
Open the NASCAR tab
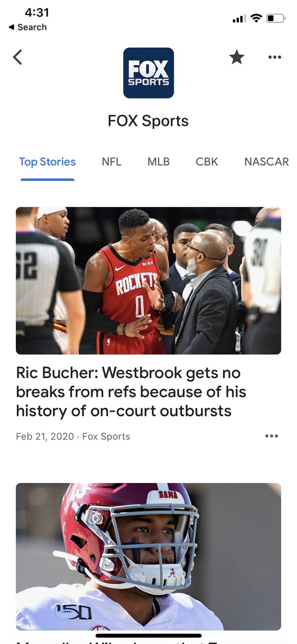click(x=266, y=162)
